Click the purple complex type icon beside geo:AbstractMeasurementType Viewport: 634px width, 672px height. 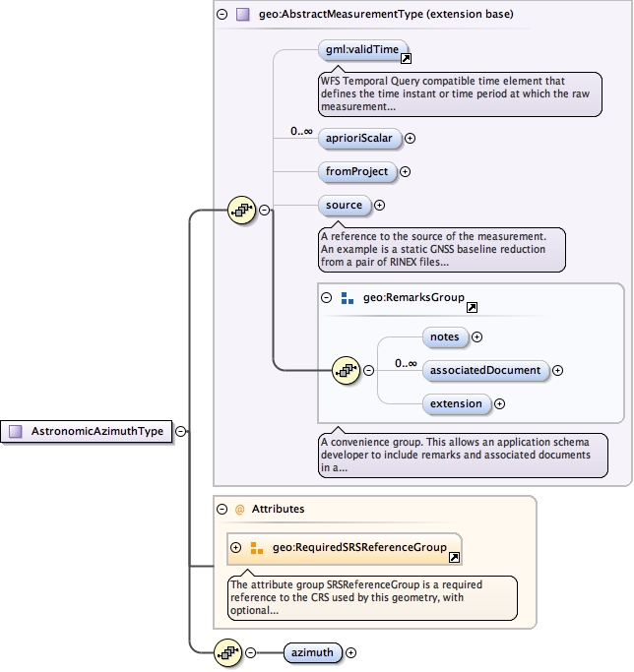click(243, 15)
